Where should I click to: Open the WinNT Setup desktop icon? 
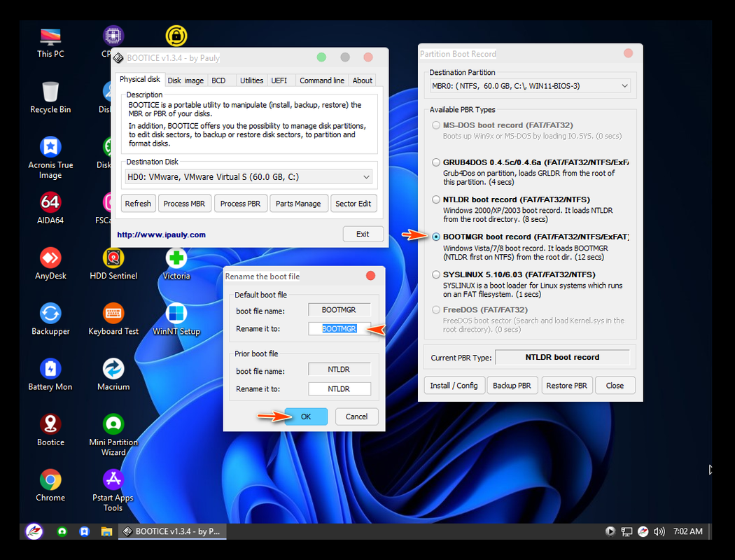[176, 319]
